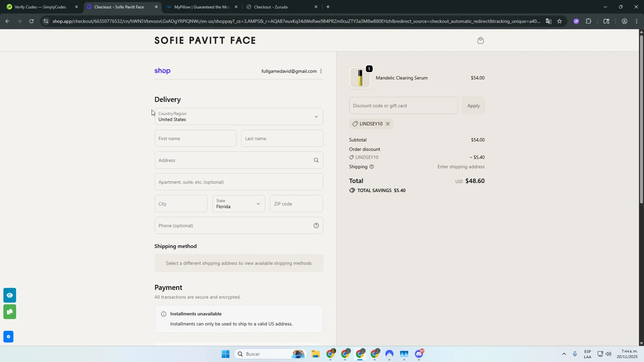644x362 pixels.
Task: Click the ESP LAA language indicator
Action: [x=587, y=354]
